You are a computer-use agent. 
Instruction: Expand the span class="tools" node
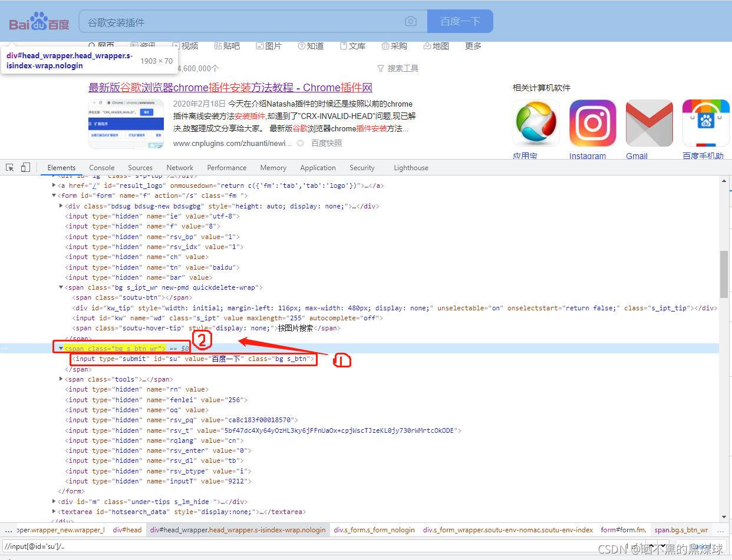61,379
